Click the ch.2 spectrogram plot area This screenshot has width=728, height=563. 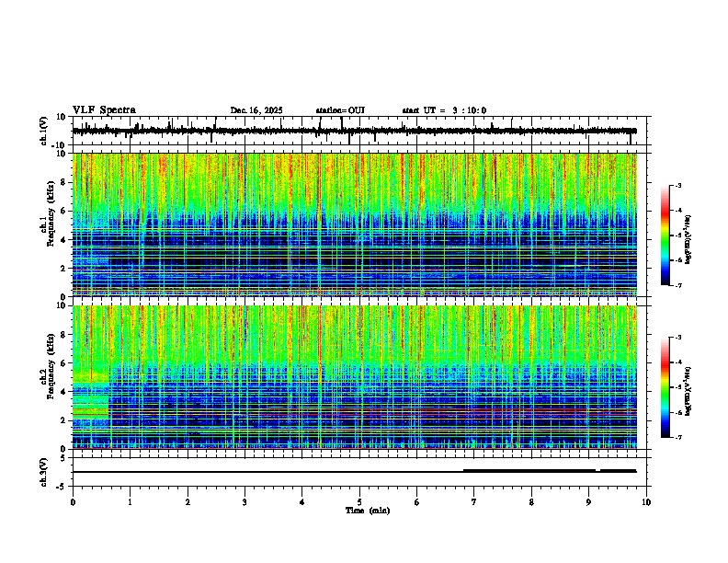point(354,377)
